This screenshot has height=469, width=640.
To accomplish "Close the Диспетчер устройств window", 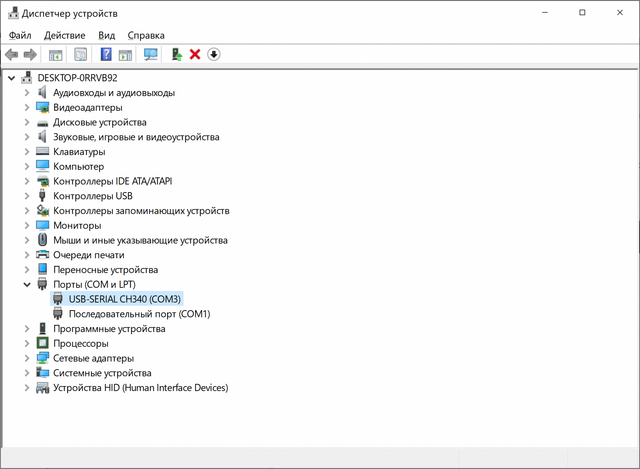I will point(620,13).
